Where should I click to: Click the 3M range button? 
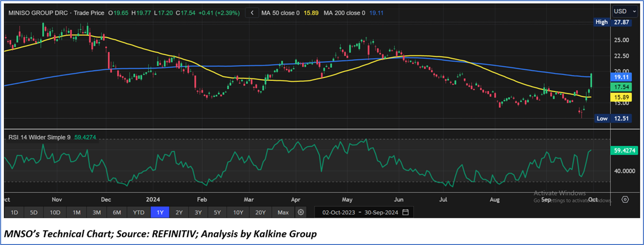click(97, 212)
